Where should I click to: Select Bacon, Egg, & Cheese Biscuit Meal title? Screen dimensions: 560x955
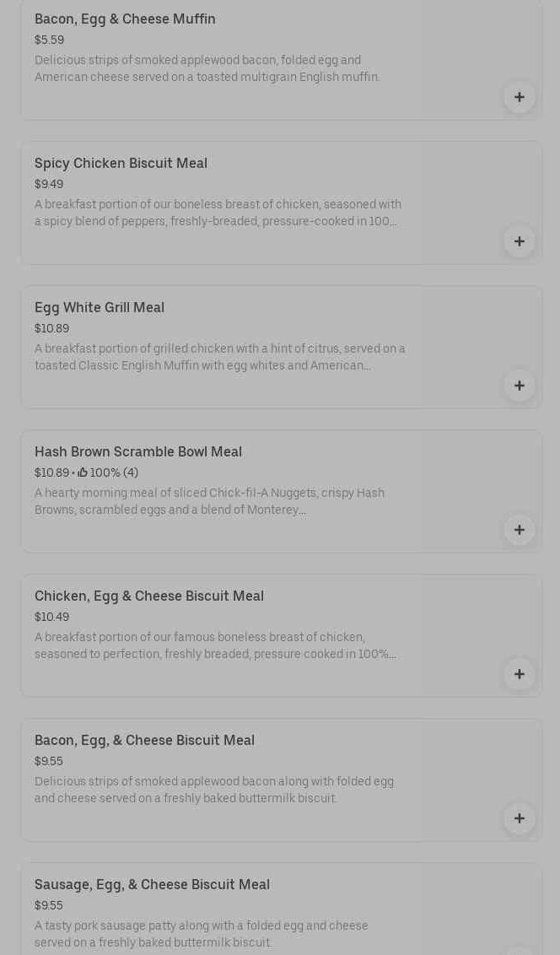(144, 740)
